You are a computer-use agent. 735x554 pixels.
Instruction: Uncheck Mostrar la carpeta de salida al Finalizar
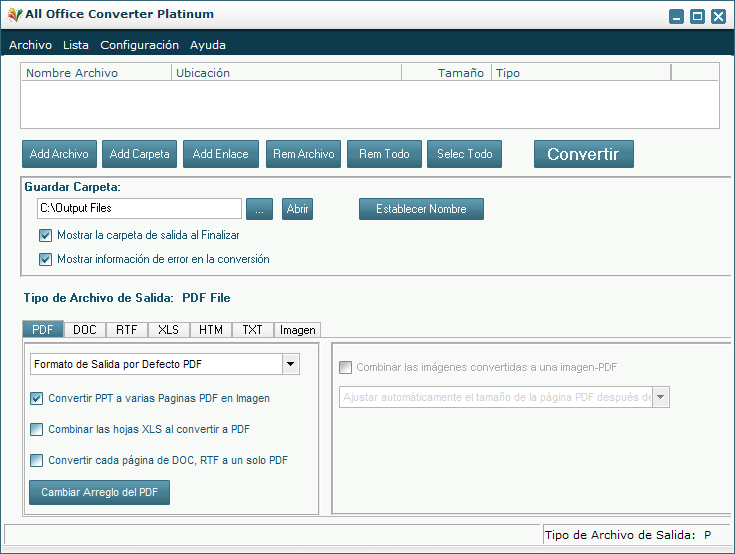click(45, 236)
